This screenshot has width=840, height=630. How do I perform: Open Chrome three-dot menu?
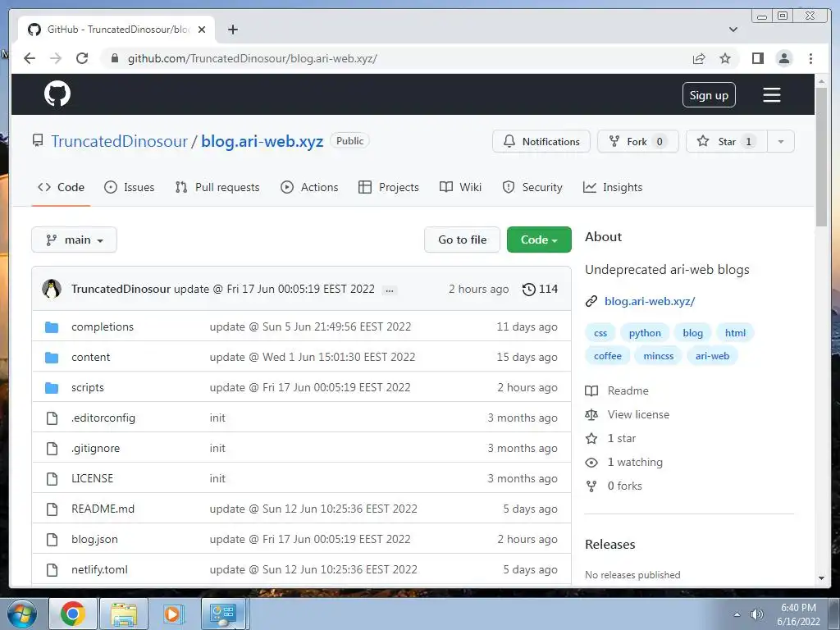(810, 58)
